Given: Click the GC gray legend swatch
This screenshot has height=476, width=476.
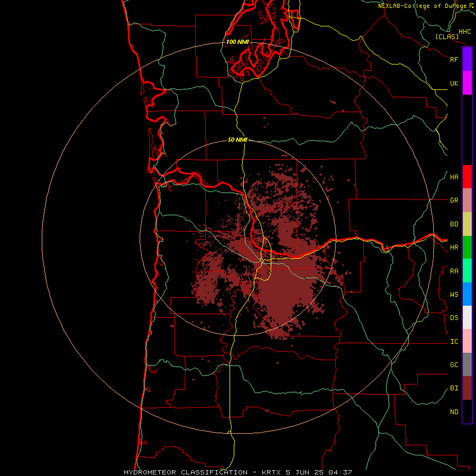Looking at the screenshot, I should pyautogui.click(x=467, y=364).
